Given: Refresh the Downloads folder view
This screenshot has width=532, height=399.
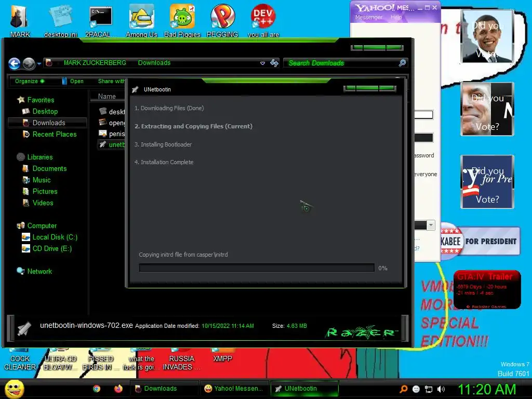Looking at the screenshot, I should pos(274,63).
